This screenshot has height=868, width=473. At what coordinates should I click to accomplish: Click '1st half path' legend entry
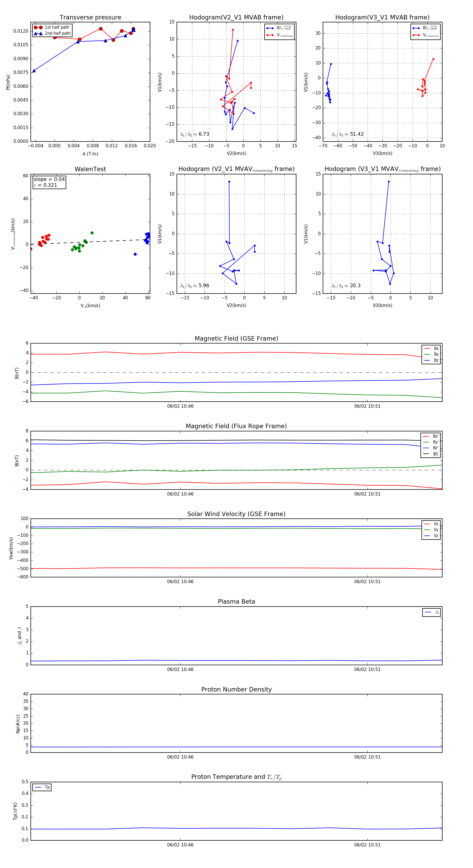click(52, 27)
